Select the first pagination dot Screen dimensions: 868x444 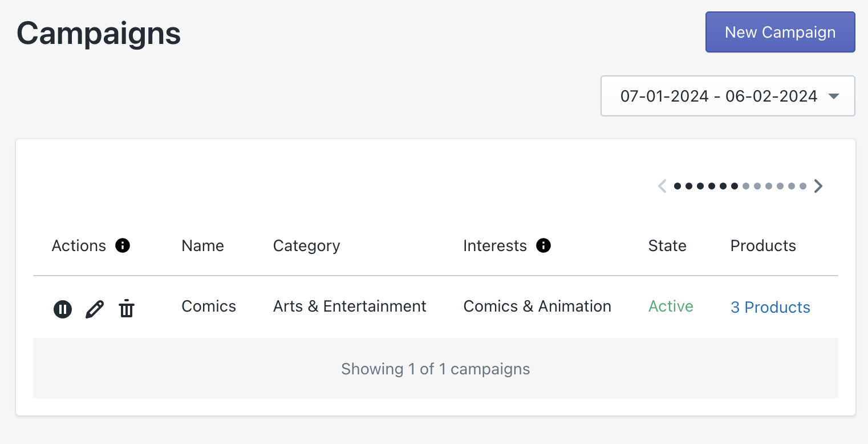click(676, 186)
